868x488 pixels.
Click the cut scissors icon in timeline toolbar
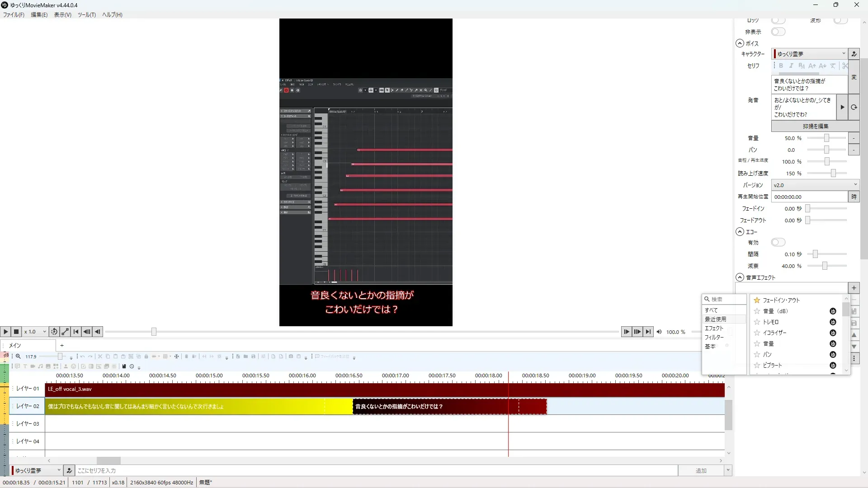[x=100, y=357]
